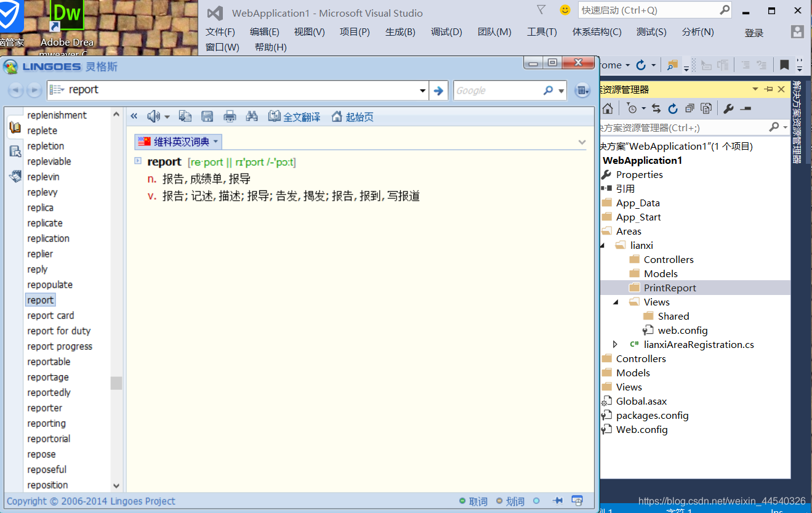812x513 pixels.
Task: Click the Lingoes back navigation arrow
Action: 15,91
